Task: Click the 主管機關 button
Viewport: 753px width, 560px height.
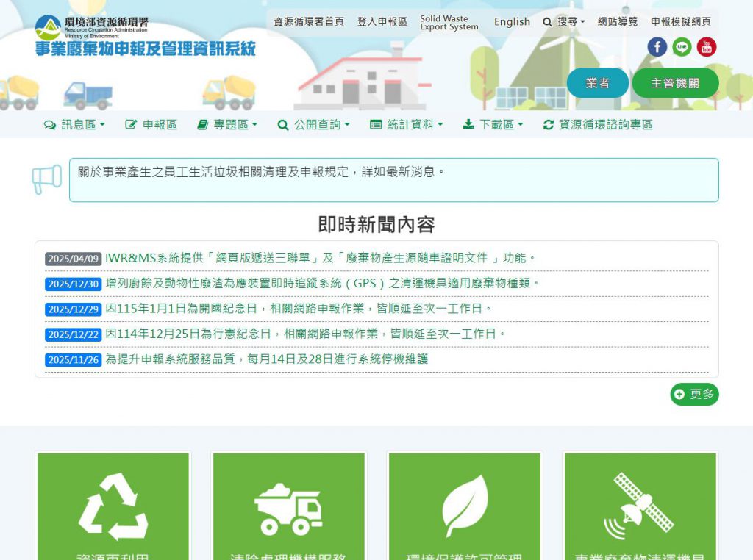Action: (x=675, y=83)
